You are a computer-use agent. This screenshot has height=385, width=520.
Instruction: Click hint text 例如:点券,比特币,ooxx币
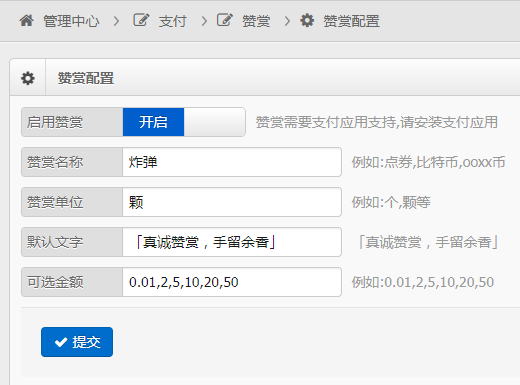point(428,162)
